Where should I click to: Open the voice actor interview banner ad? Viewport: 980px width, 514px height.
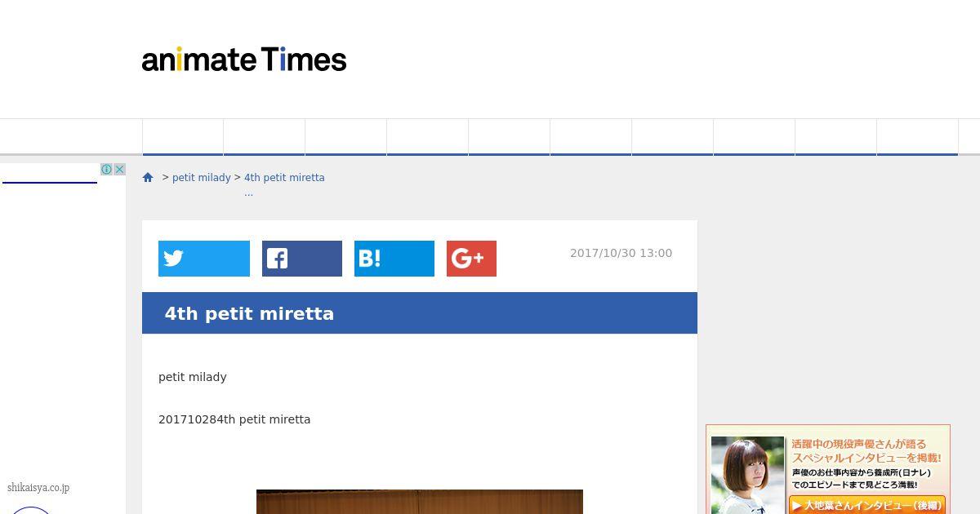click(x=828, y=469)
